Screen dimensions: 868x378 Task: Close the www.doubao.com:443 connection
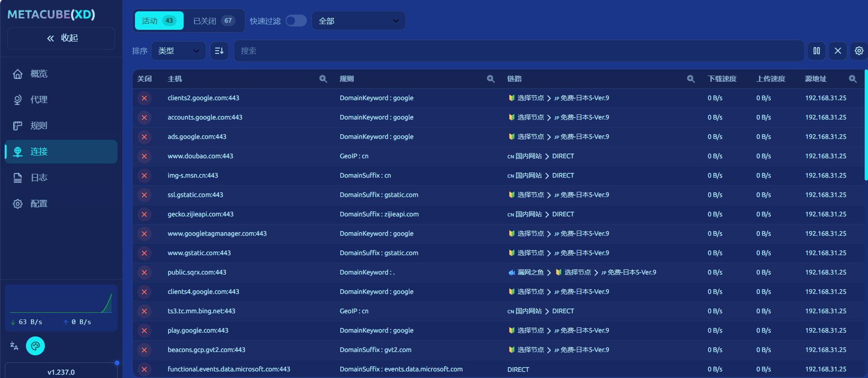144,156
